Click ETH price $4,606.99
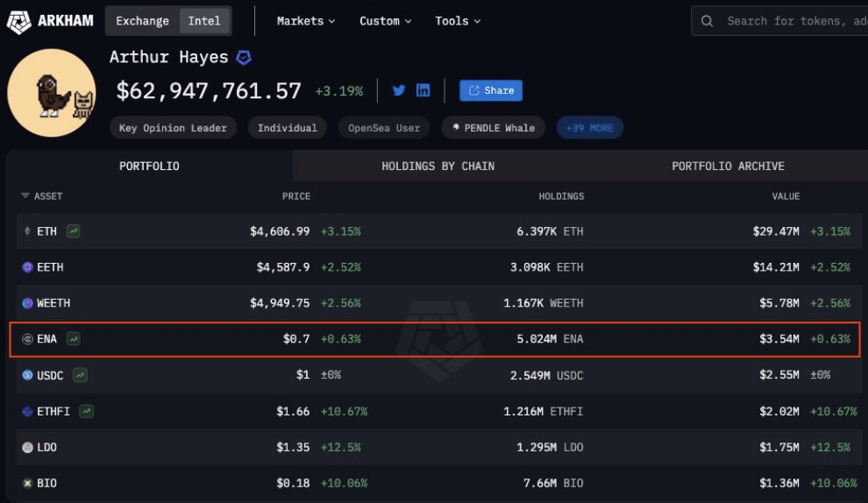868x503 pixels. pos(280,231)
